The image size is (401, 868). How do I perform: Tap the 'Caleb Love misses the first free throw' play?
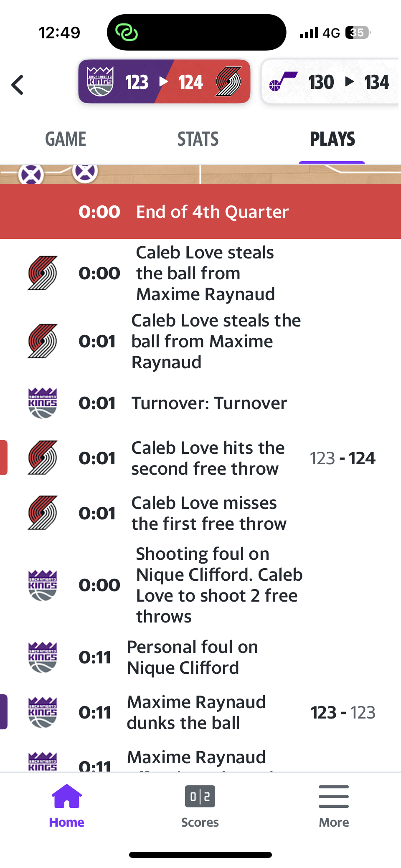[209, 513]
